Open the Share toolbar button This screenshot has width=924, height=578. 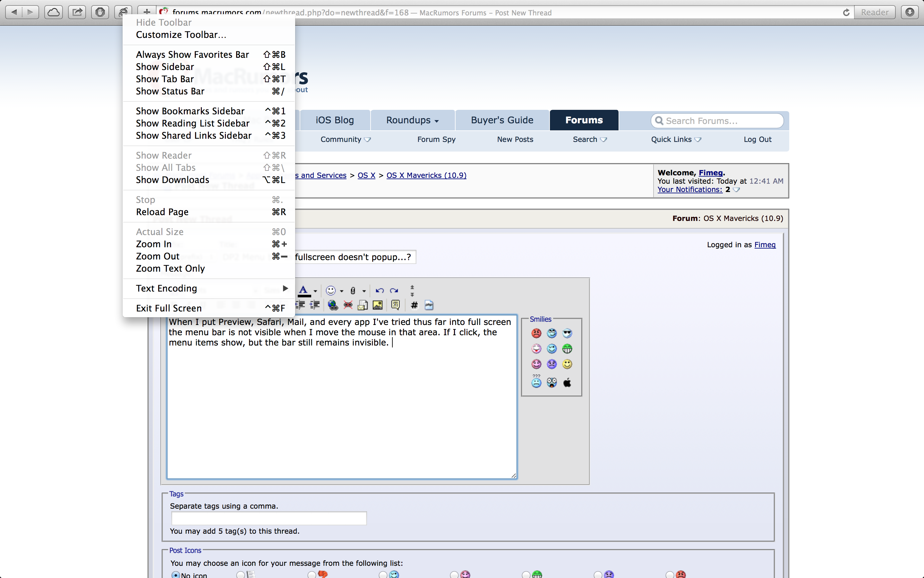77,12
